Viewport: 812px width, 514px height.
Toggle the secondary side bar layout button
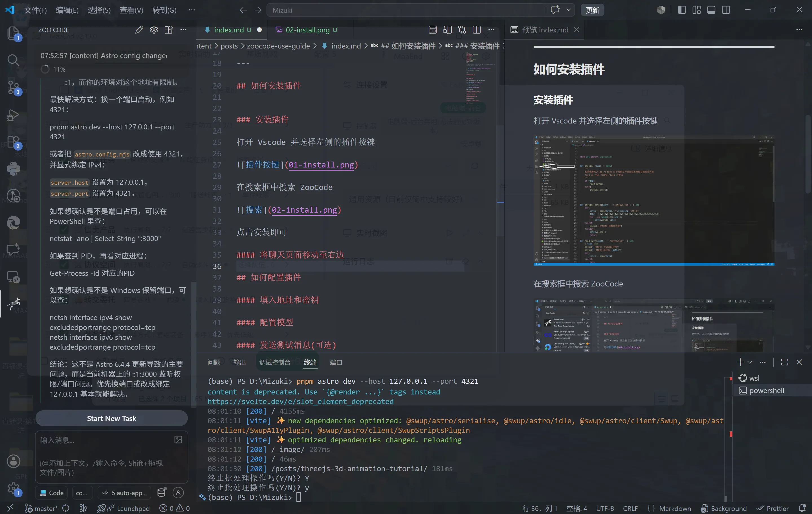[726, 10]
